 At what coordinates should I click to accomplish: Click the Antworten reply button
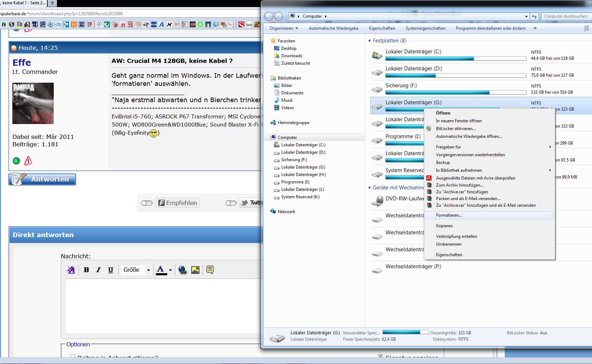click(42, 179)
